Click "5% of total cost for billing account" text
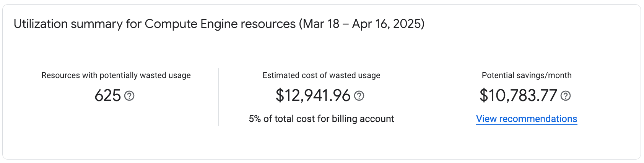The image size is (644, 163). [321, 119]
